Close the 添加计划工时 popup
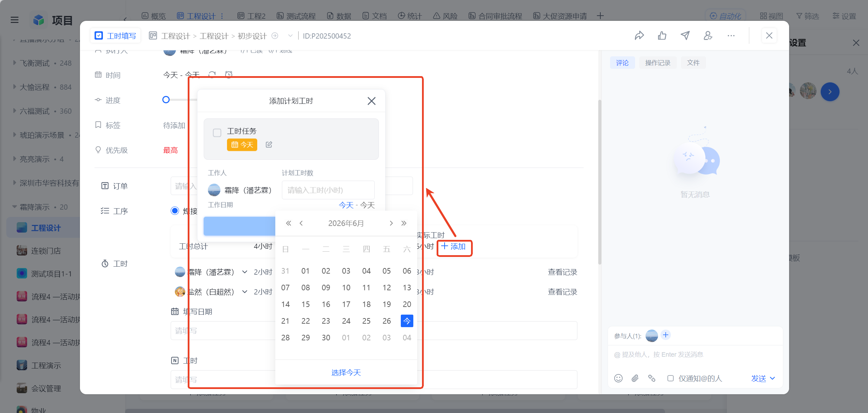 [x=372, y=101]
